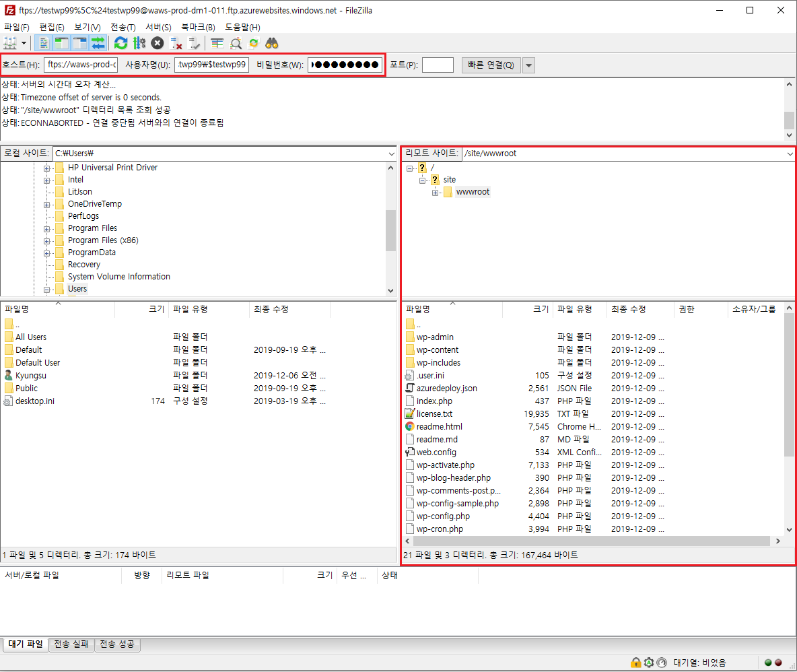Toggle local directory tree view
Screen dimensions: 797x672
tap(62, 44)
